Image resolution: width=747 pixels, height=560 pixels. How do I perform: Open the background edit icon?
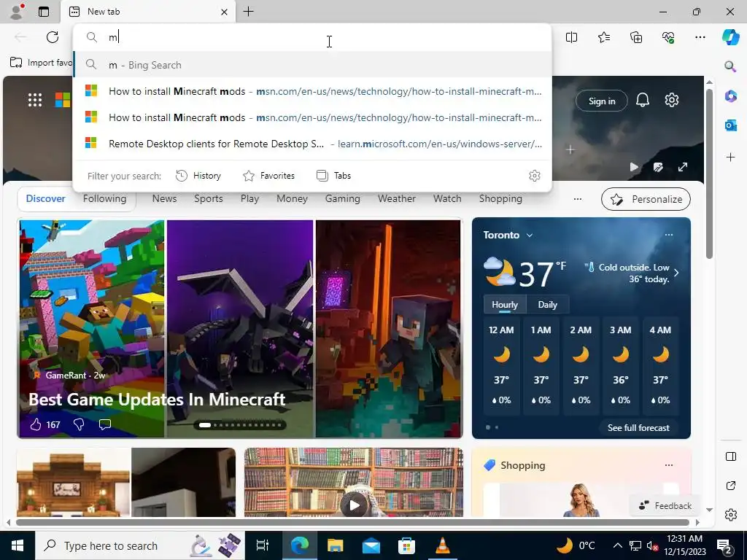coord(658,167)
